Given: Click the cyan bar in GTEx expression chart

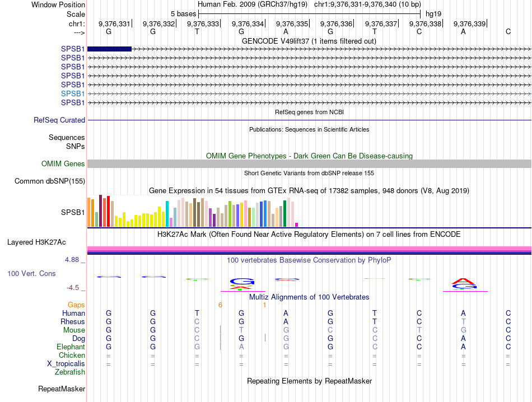Looking at the screenshot, I should [167, 214].
